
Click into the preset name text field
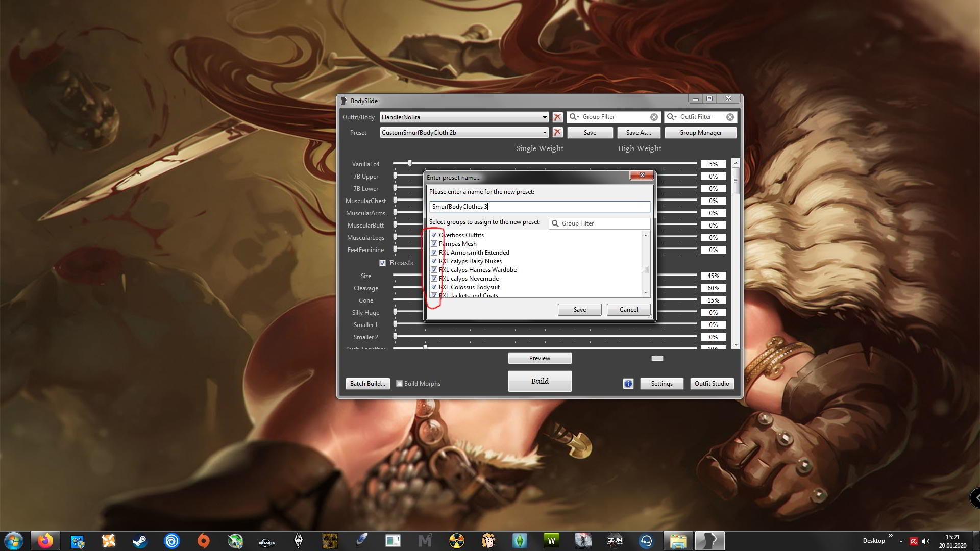coord(540,207)
